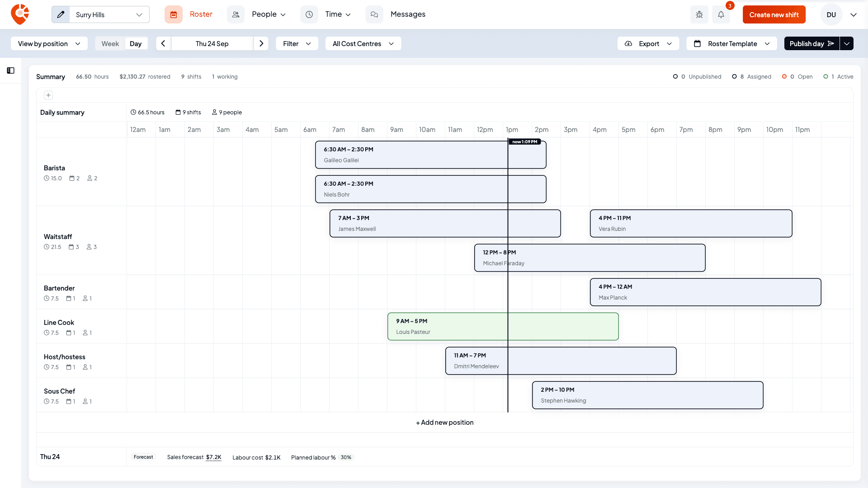This screenshot has width=868, height=488.
Task: Go to next day arrow
Action: coord(261,43)
